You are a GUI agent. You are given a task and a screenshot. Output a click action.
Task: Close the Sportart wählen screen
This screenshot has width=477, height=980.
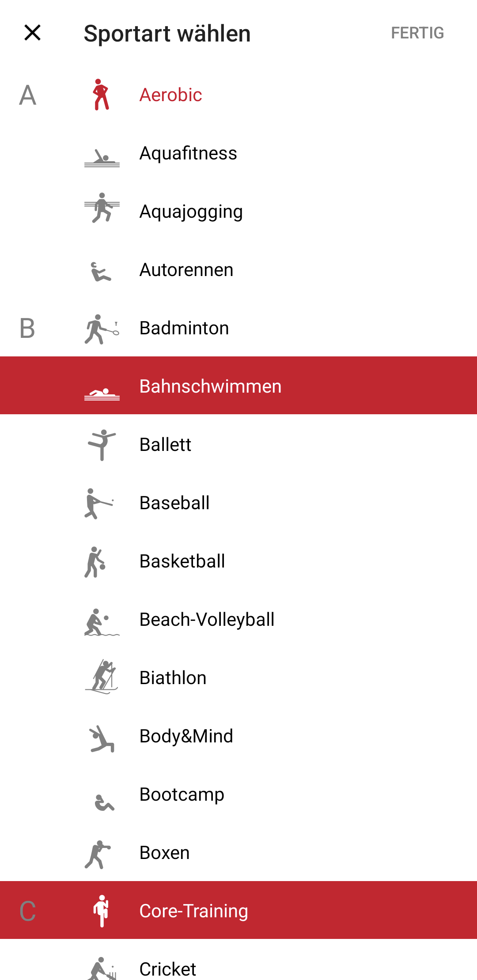(x=33, y=33)
